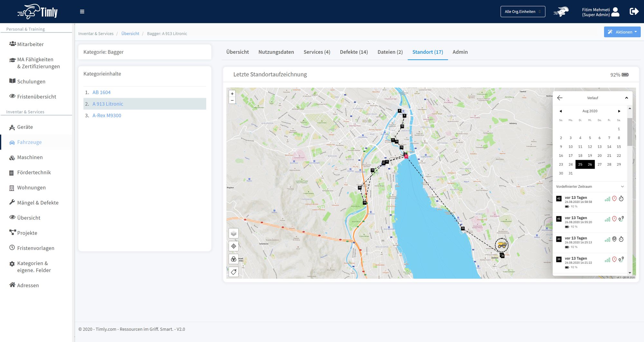
Task: Select August 27 in the calendar
Action: pos(599,164)
